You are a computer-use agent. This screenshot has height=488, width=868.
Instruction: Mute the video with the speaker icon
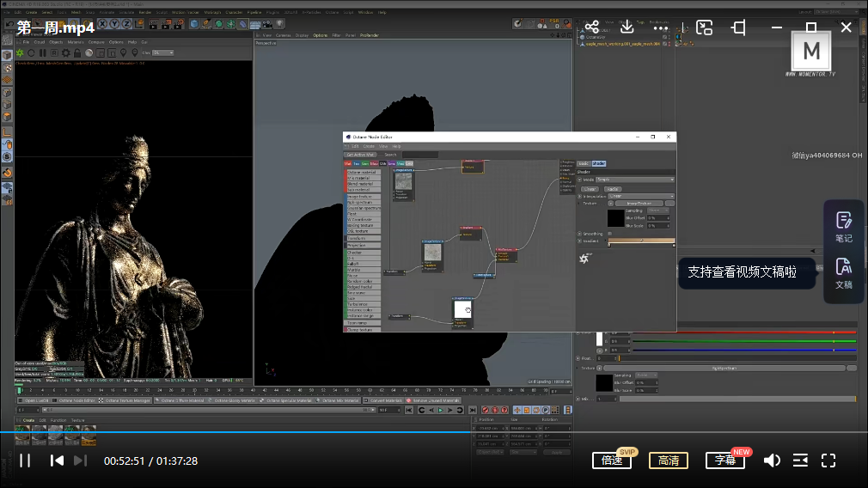[x=772, y=461]
